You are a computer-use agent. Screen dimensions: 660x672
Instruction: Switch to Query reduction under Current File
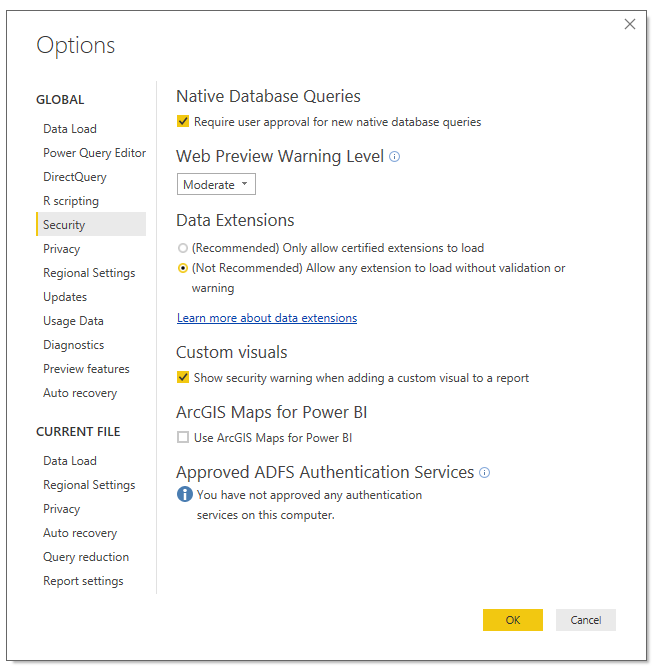(86, 557)
